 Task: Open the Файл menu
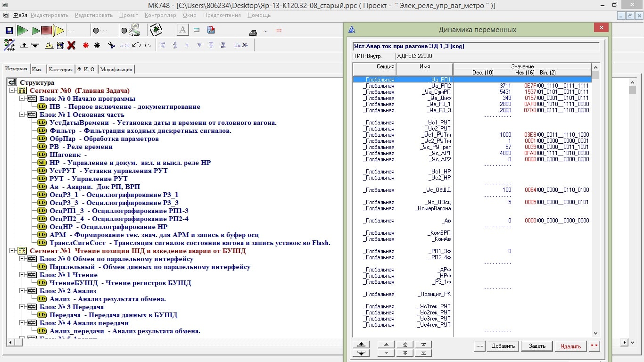(x=20, y=15)
